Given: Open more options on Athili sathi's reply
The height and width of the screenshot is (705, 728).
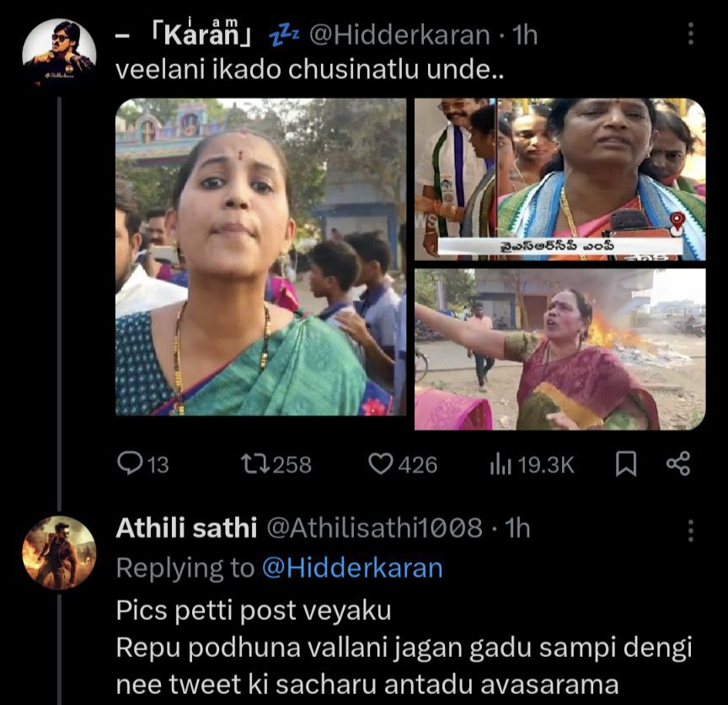Looking at the screenshot, I should pos(691,530).
